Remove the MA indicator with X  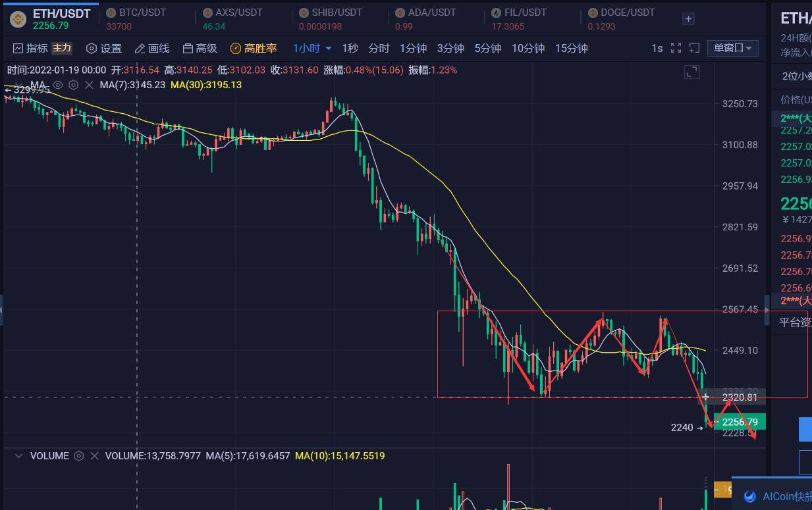90,85
